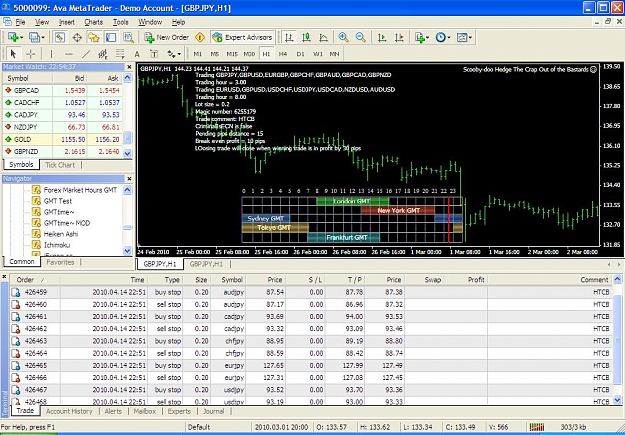Screen dimensions: 625x435
Task: Switch to the Account History tab
Action: (x=69, y=411)
